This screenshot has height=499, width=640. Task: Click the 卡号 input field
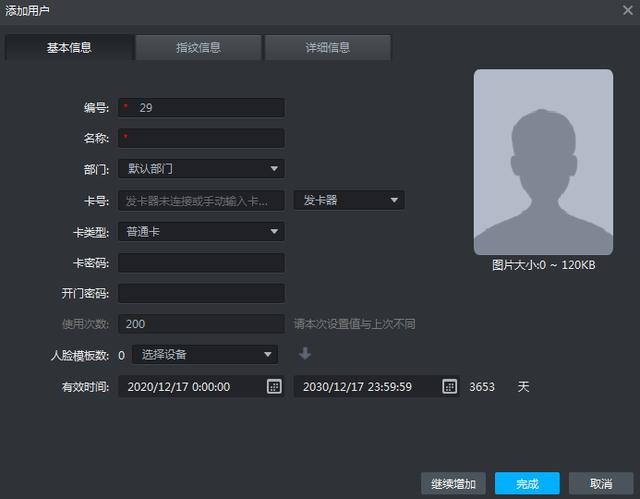pyautogui.click(x=201, y=200)
